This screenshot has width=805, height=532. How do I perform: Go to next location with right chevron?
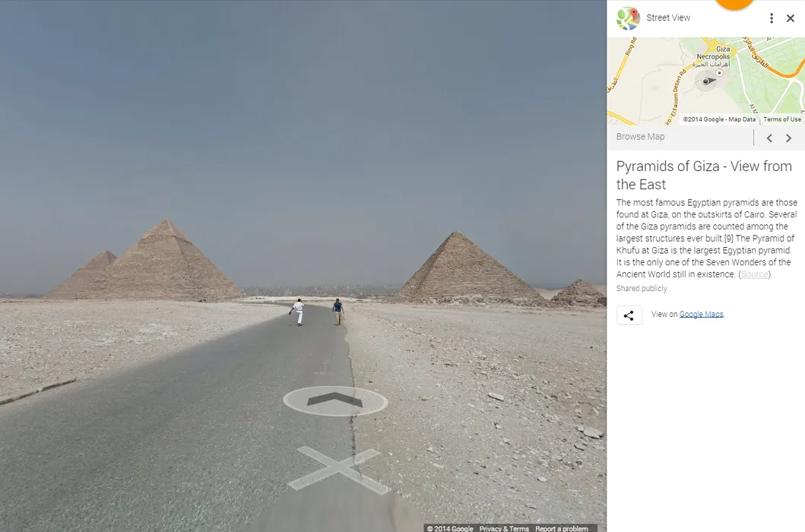click(x=788, y=138)
